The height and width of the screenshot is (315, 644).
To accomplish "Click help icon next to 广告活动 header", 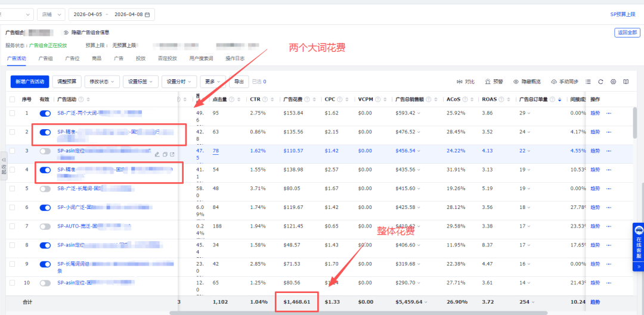I will click(81, 99).
